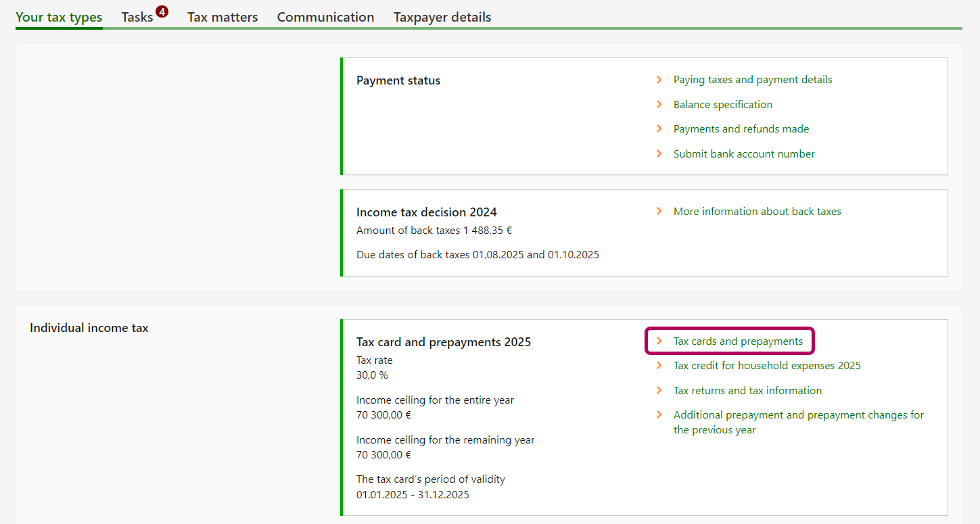
Task: Go to the Tax matters tab
Action: coord(223,18)
